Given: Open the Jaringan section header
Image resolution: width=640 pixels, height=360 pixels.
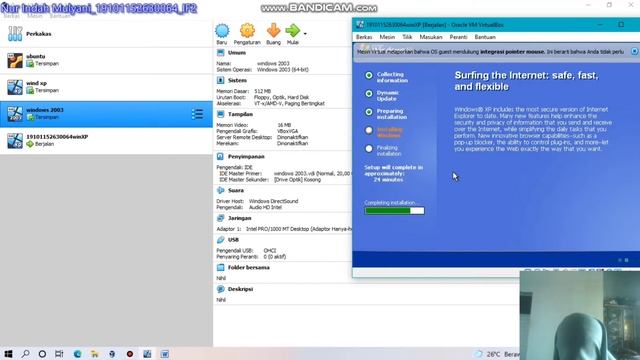Looking at the screenshot, I should pos(240,218).
